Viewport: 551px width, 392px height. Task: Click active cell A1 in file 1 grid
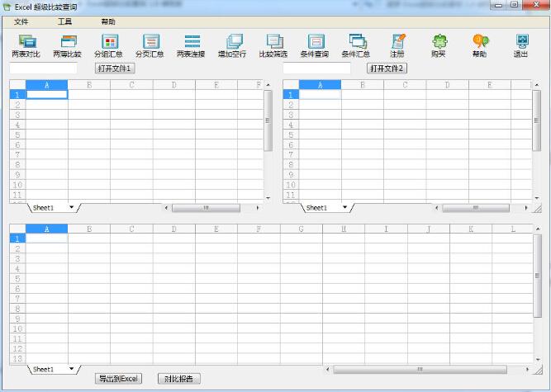(x=47, y=94)
